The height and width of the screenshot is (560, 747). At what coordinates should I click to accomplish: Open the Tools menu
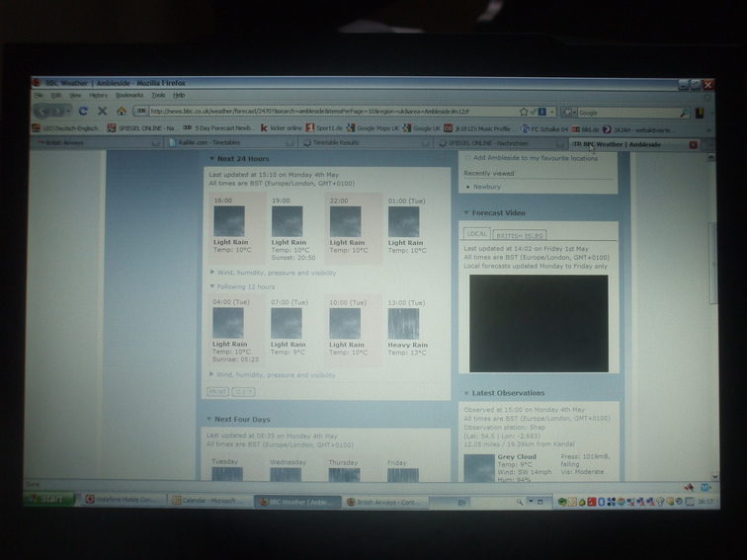(158, 95)
